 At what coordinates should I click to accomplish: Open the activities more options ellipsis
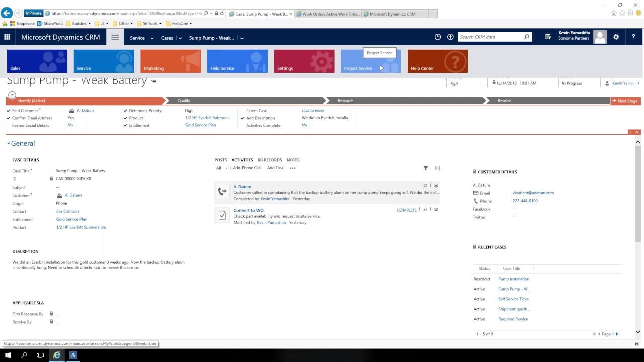pos(293,168)
